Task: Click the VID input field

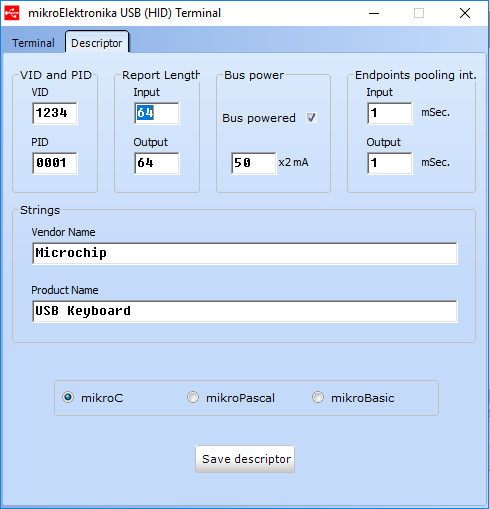Action: [x=55, y=113]
